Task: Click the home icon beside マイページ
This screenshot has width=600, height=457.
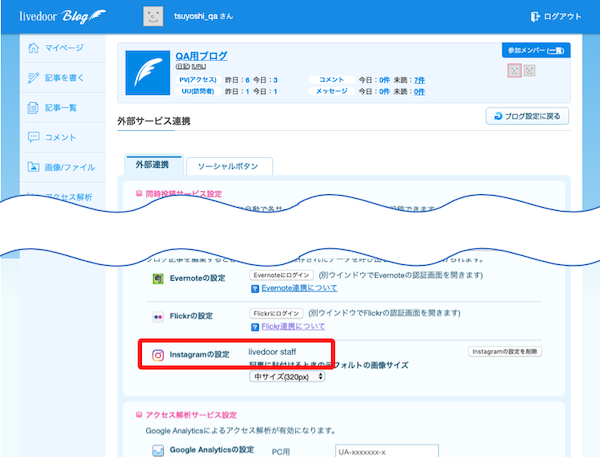Action: click(x=34, y=48)
